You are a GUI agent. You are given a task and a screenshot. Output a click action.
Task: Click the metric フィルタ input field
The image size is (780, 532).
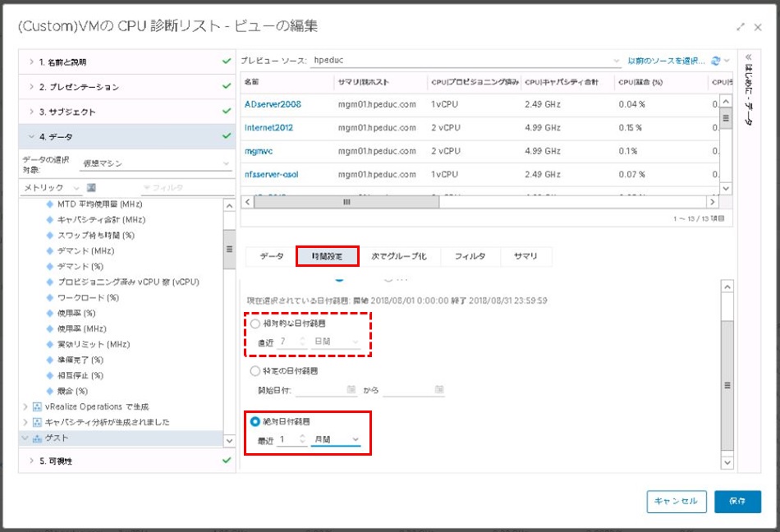pos(186,187)
